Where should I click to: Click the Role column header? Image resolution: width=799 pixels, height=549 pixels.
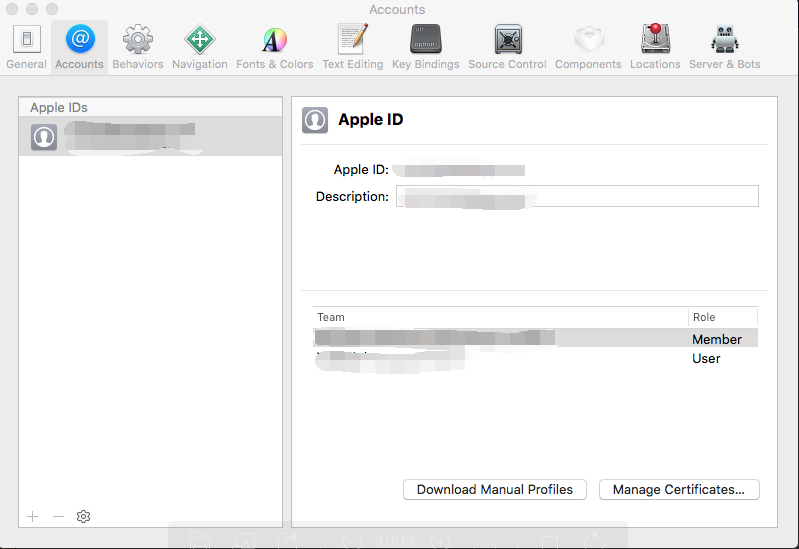(x=723, y=317)
